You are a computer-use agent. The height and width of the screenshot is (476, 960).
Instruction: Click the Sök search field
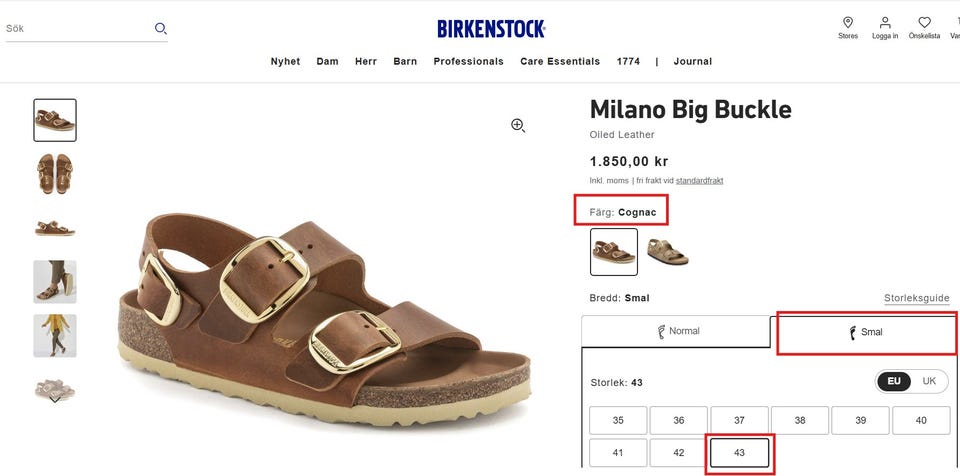[x=75, y=29]
